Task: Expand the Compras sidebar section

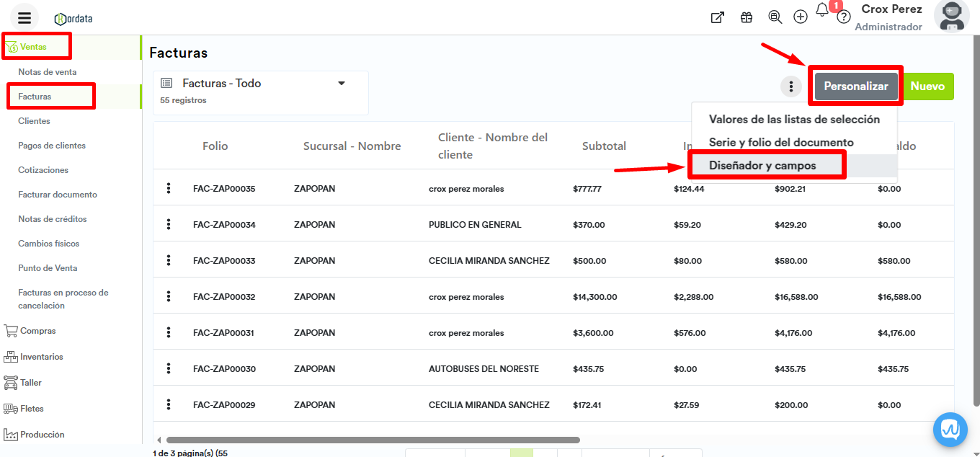Action: (x=37, y=331)
